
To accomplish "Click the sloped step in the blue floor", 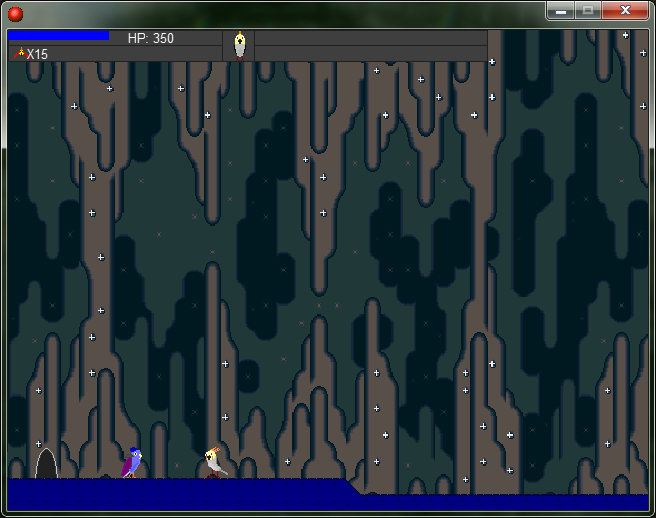I will coord(354,486).
